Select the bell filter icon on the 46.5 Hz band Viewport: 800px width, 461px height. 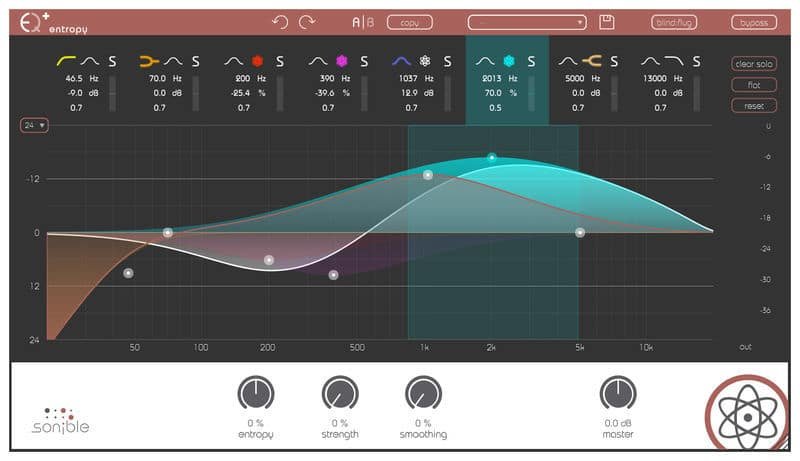coord(90,61)
